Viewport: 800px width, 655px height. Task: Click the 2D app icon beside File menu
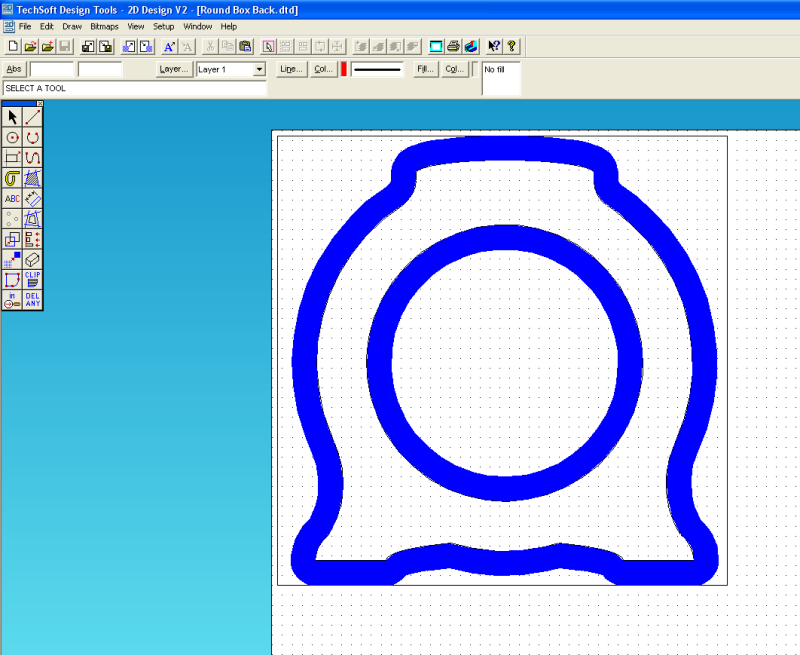[8, 27]
